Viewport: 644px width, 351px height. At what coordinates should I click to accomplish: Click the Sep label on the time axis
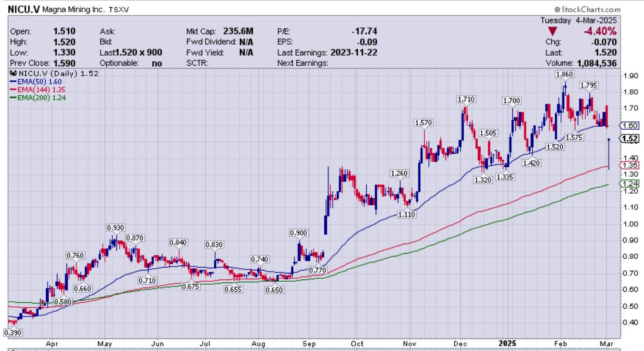click(x=309, y=343)
